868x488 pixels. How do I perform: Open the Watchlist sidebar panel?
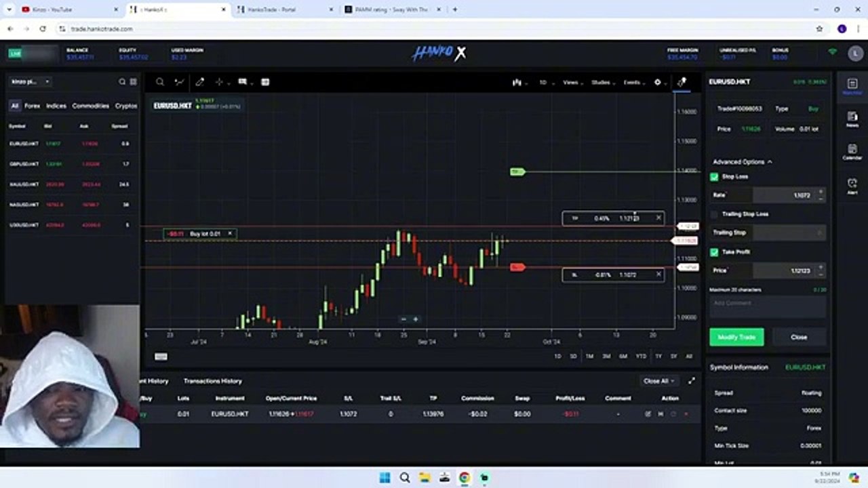click(x=852, y=86)
